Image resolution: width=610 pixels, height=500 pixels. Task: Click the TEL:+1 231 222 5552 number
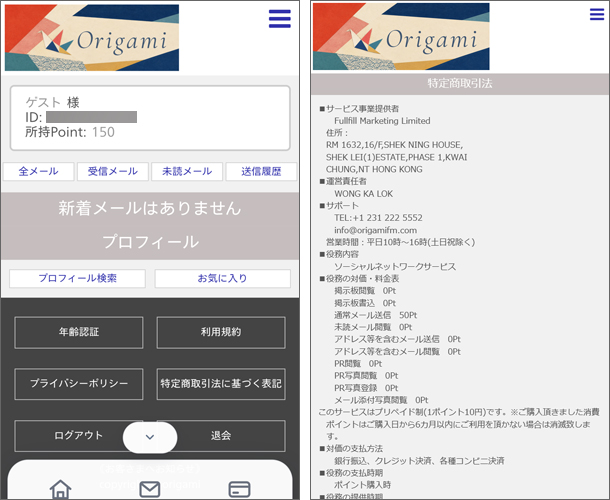(x=378, y=218)
